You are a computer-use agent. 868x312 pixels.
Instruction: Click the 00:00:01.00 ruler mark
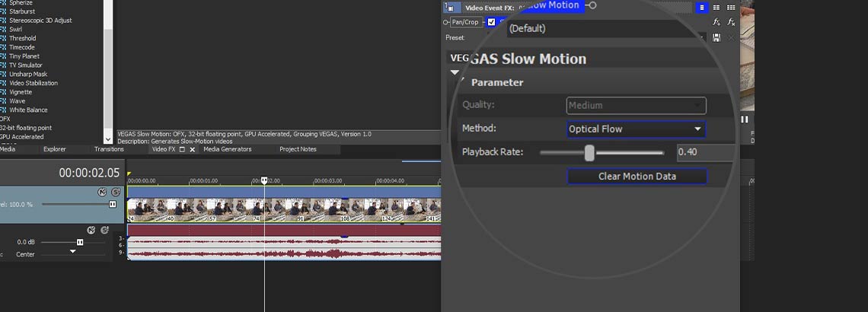click(x=203, y=181)
